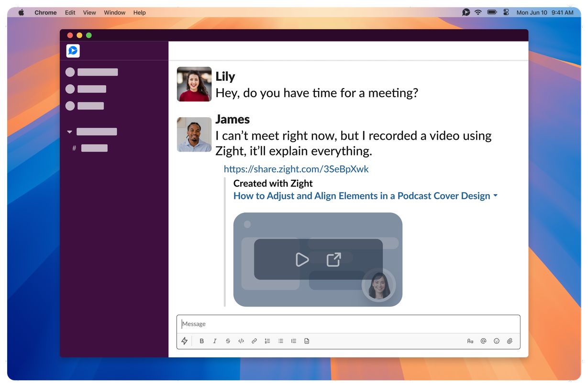588x387 pixels.
Task: Click the webcam bubble on the video
Action: (x=378, y=285)
